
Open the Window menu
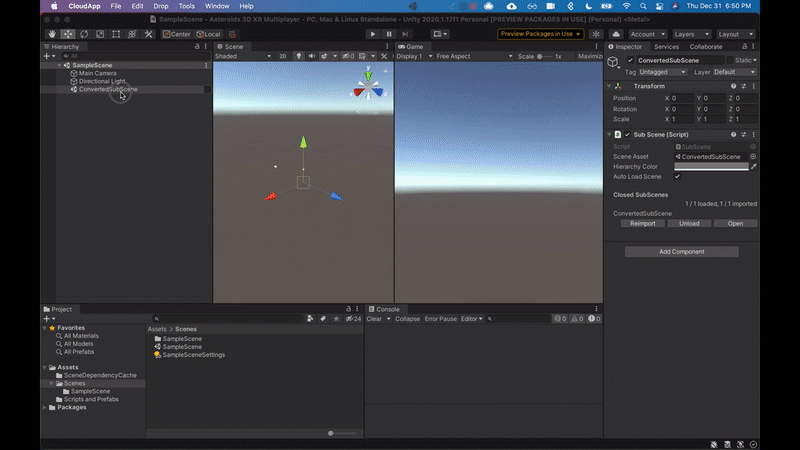[216, 6]
